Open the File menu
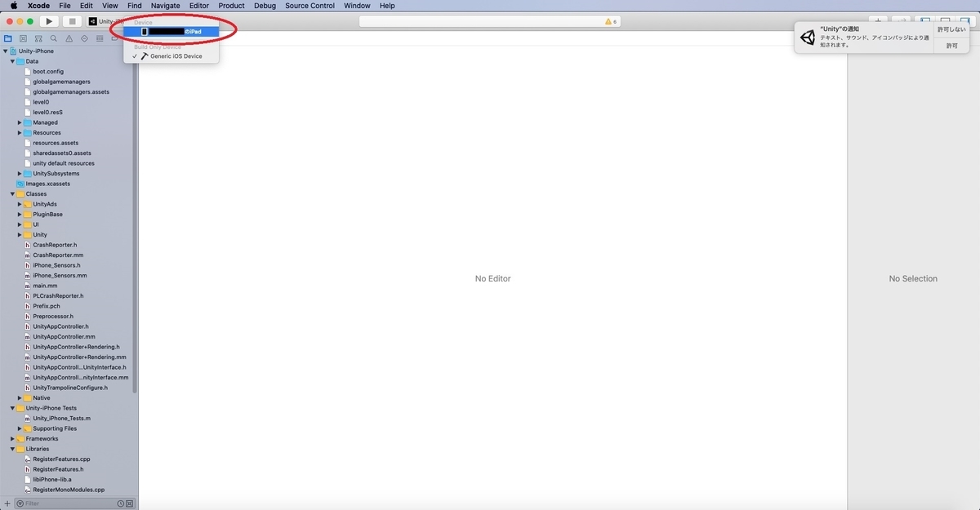Viewport: 980px width, 510px height. [x=65, y=6]
